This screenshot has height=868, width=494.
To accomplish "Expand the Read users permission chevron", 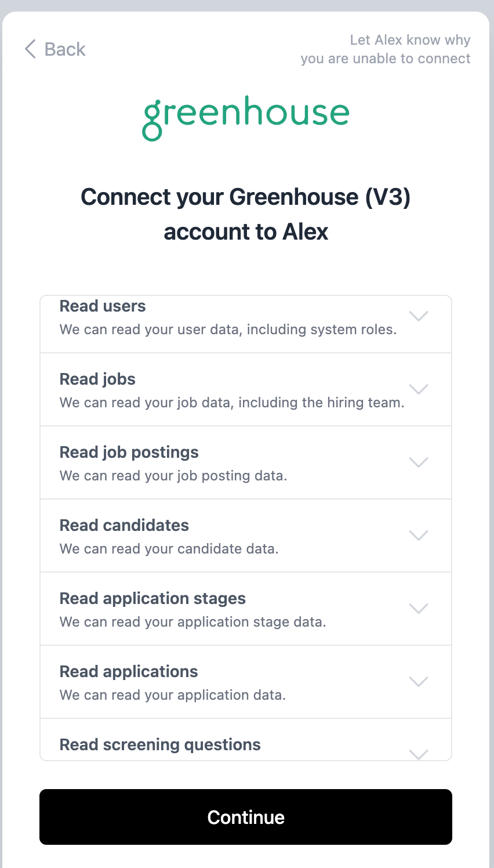I will 419,316.
